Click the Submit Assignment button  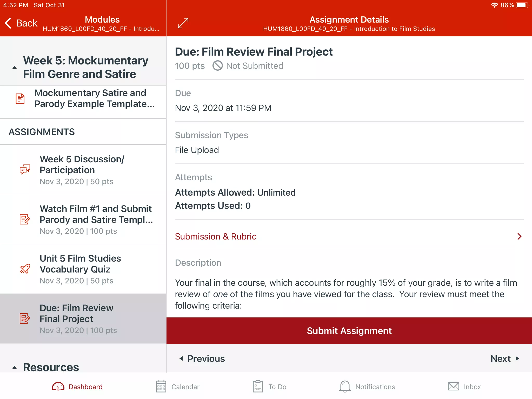(349, 331)
